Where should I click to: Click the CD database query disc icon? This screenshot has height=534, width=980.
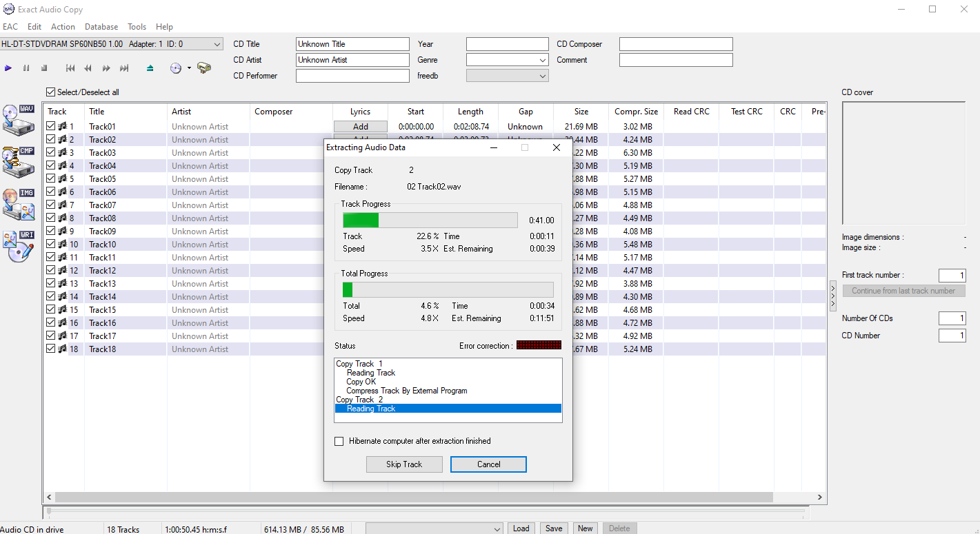pos(175,68)
